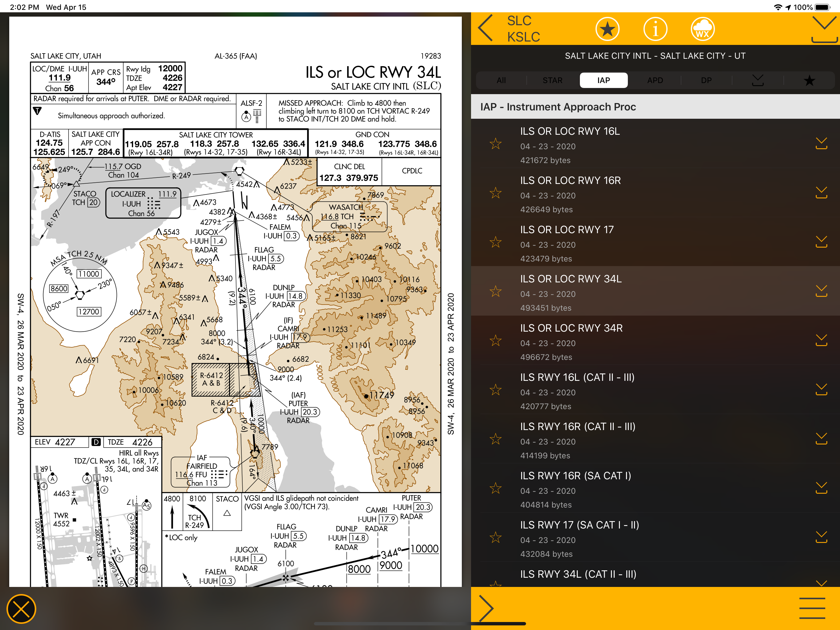Select the downloaded charts filter tab
Screen dimensions: 840x630
[x=758, y=80]
